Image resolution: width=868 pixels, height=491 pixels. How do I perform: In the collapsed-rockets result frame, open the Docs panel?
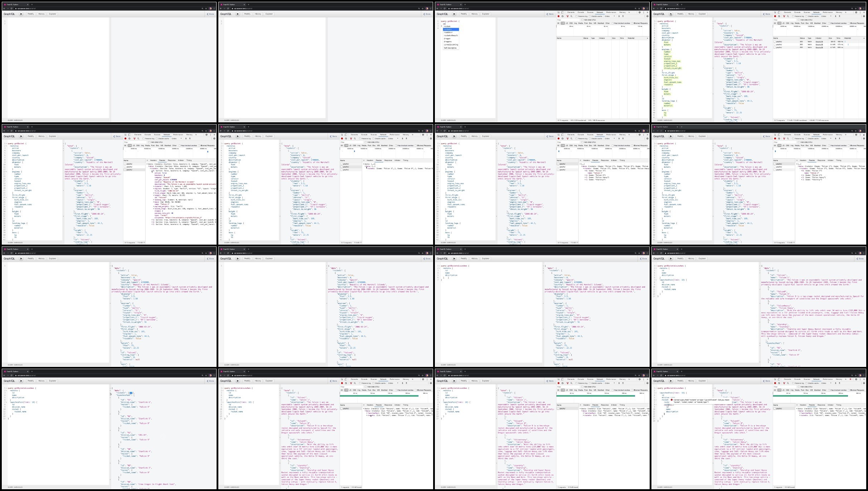(210, 381)
